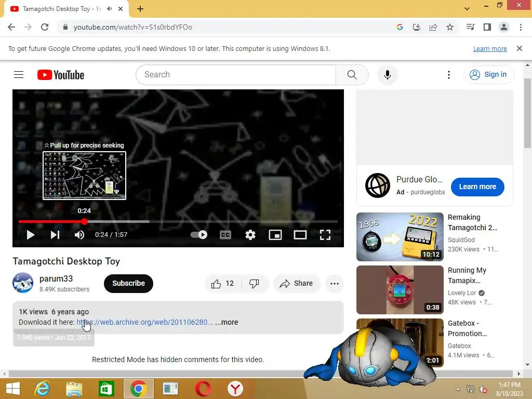
Task: Open the Windows Start button
Action: [x=13, y=389]
